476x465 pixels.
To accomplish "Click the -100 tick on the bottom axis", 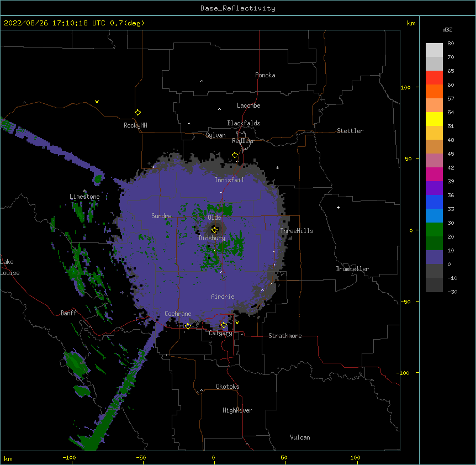I will pos(69,457).
